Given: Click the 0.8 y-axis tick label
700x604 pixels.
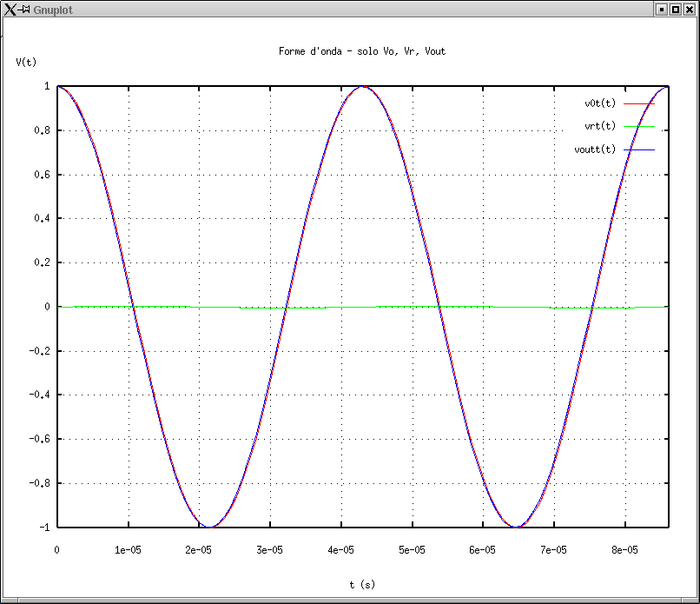Looking at the screenshot, I should coord(43,130).
